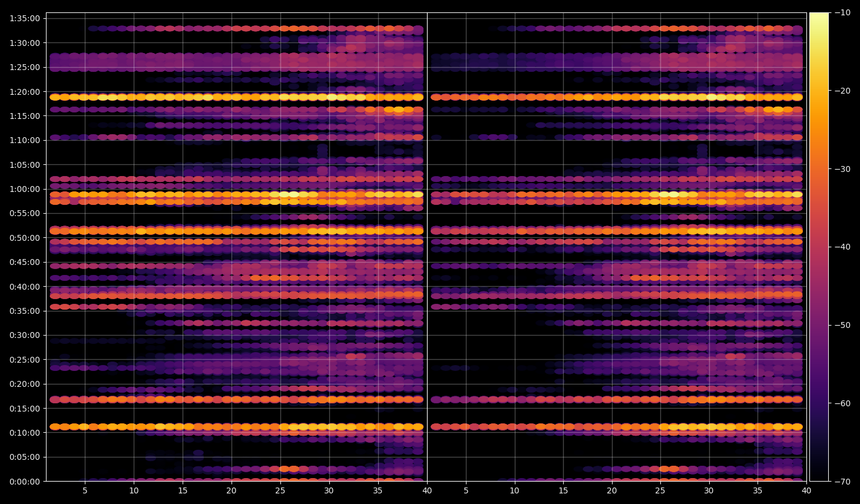Screen dimensions: 860x504
Task: Click x-axis label 5 under the right plot
Action: tap(466, 491)
